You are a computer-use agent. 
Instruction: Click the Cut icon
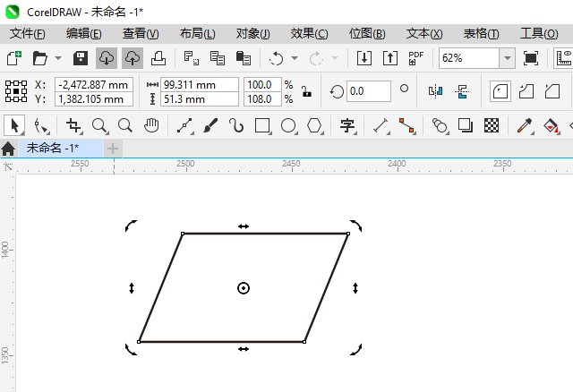point(191,58)
